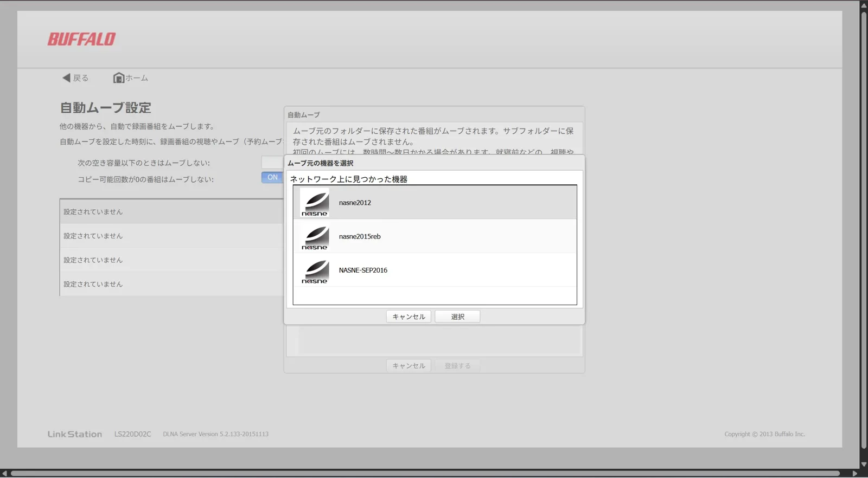
Task: Click the third 設定されていません row
Action: coord(171,260)
